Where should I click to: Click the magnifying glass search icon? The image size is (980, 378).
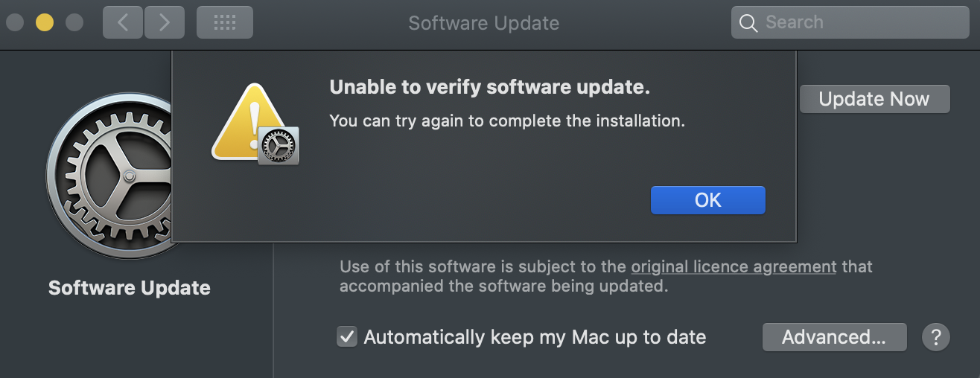coord(748,23)
